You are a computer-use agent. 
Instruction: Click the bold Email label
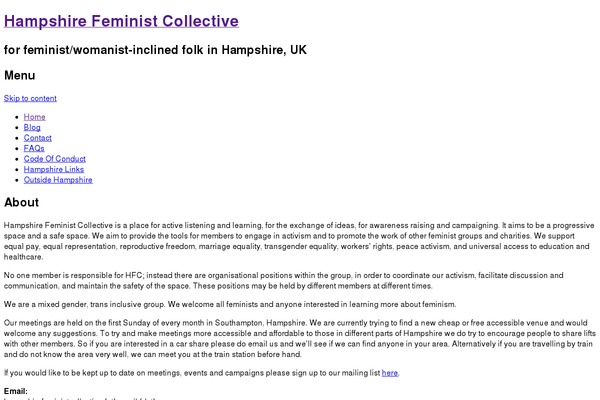click(16, 391)
